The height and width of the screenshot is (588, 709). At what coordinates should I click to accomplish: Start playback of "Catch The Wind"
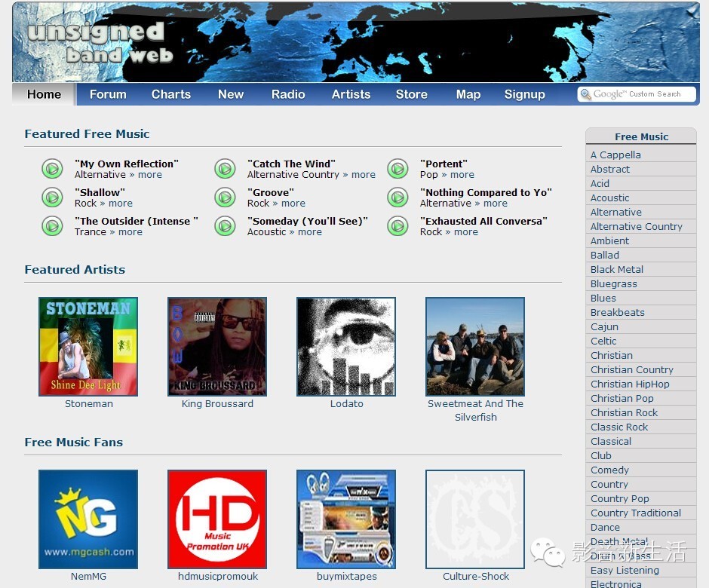click(225, 169)
